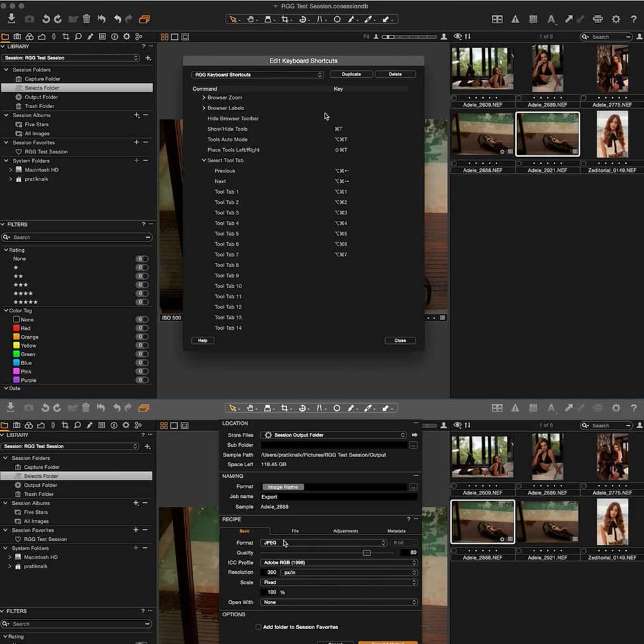Screen dimensions: 644x644
Task: Open the RGG Keyboard Shortcuts preset dropdown
Action: pos(257,74)
